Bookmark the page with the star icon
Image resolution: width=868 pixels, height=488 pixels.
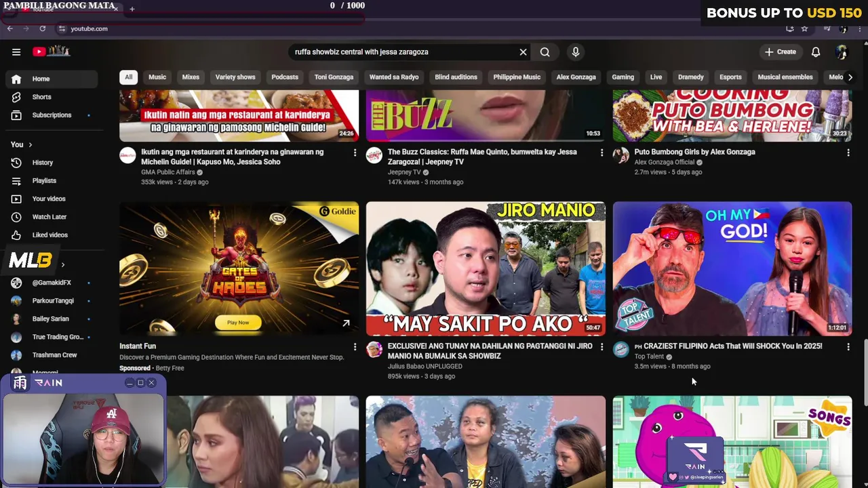coord(804,28)
